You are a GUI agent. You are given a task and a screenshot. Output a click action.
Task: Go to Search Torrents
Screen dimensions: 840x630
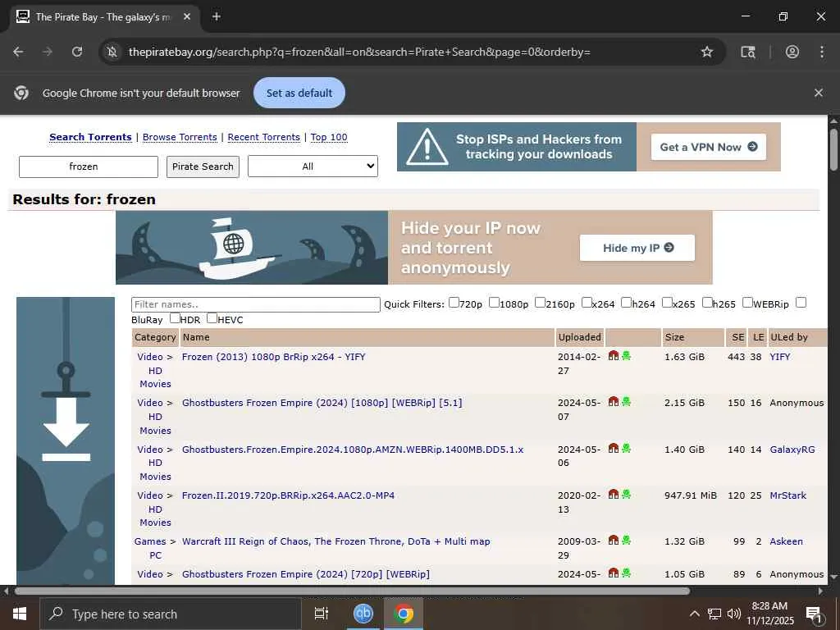90,137
